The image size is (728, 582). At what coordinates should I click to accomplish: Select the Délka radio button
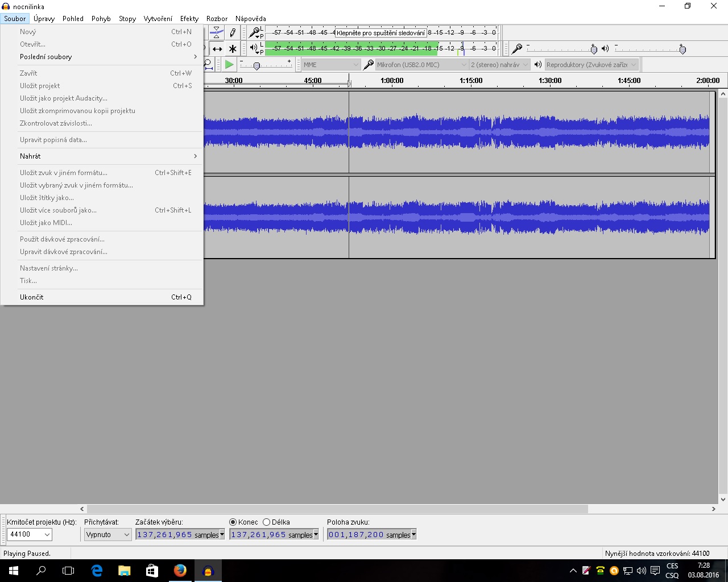[x=266, y=522]
